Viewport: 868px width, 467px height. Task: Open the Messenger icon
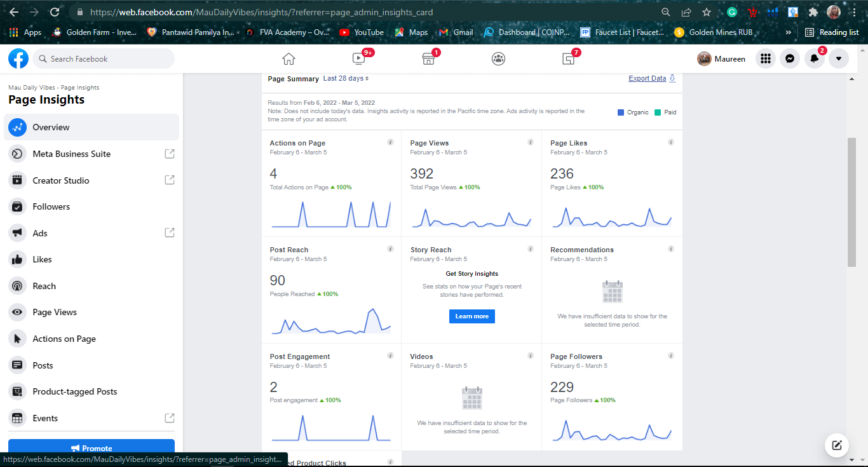[790, 58]
